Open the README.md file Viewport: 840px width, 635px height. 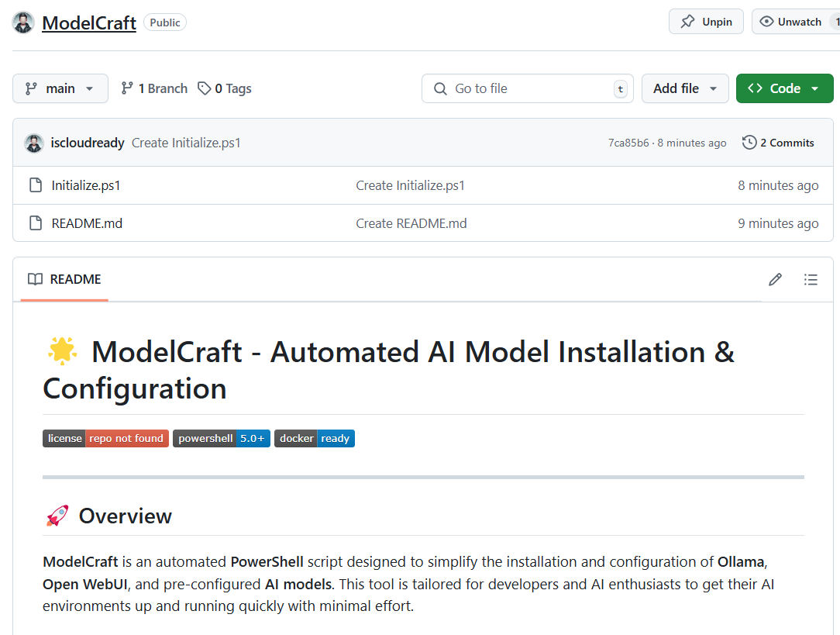[87, 223]
